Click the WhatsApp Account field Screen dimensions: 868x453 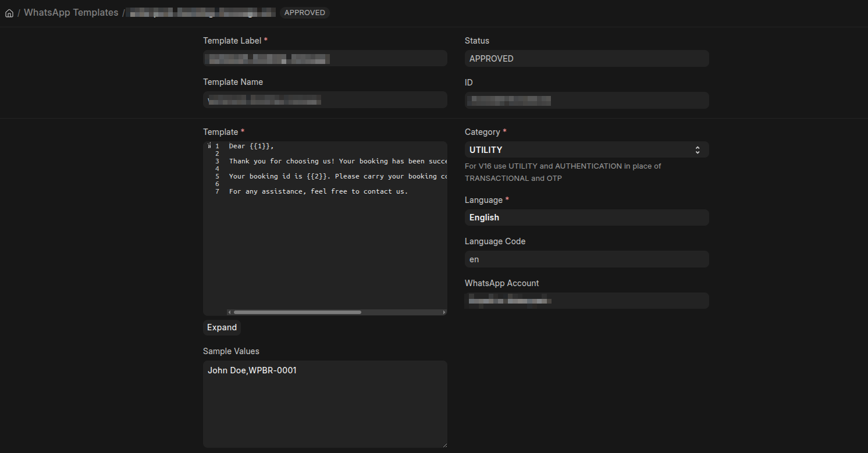pyautogui.click(x=587, y=301)
